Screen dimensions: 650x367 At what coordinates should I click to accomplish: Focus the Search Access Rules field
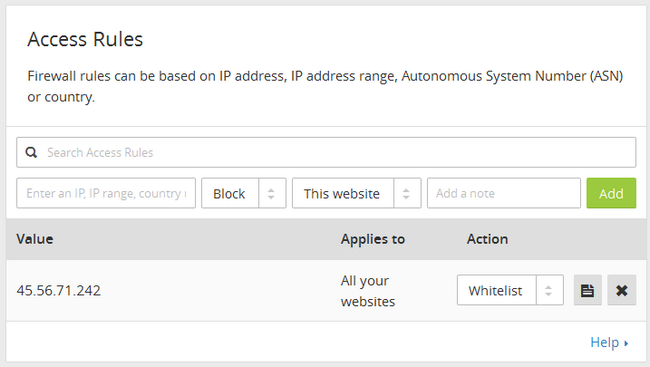pos(326,153)
